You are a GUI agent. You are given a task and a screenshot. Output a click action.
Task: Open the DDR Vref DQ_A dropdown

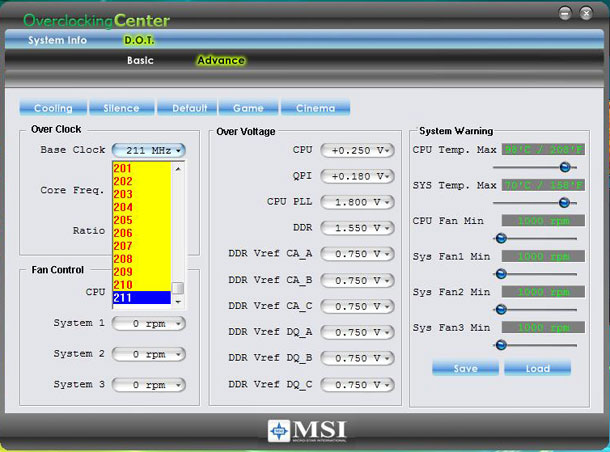click(x=358, y=332)
